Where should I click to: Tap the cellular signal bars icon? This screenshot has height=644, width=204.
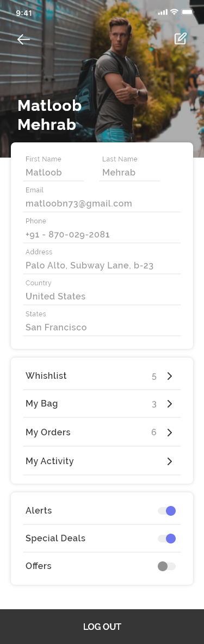click(163, 12)
